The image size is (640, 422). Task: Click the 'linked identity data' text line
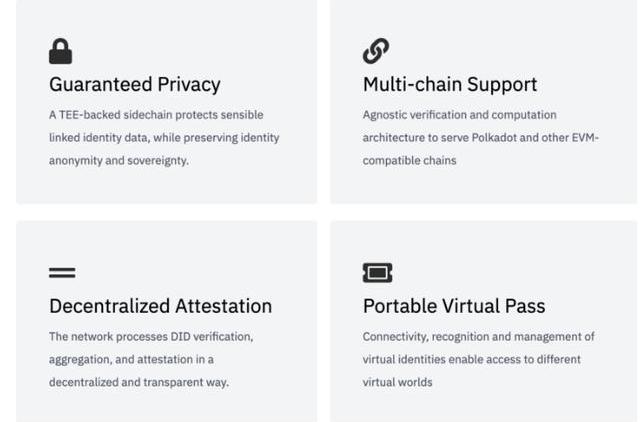164,138
